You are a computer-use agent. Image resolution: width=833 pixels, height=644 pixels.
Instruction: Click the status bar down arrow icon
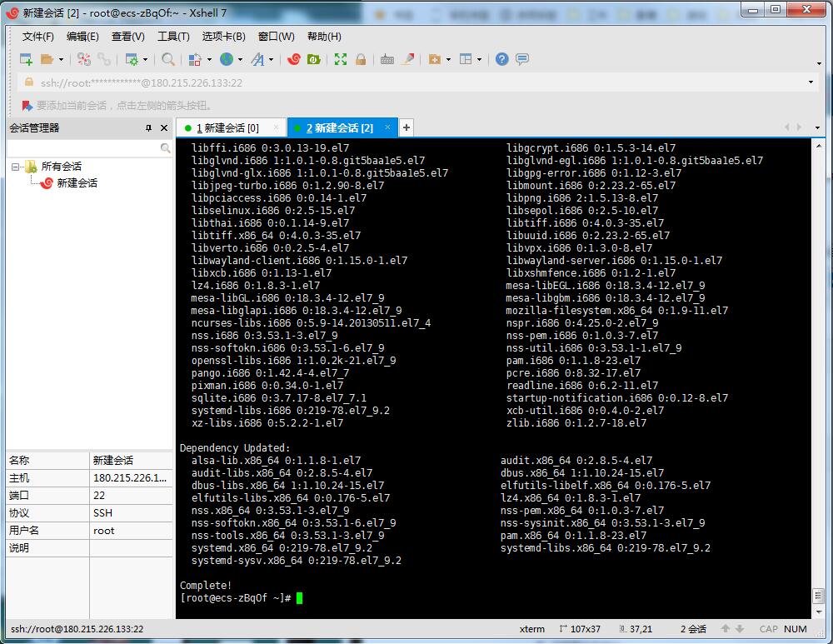[x=740, y=629]
